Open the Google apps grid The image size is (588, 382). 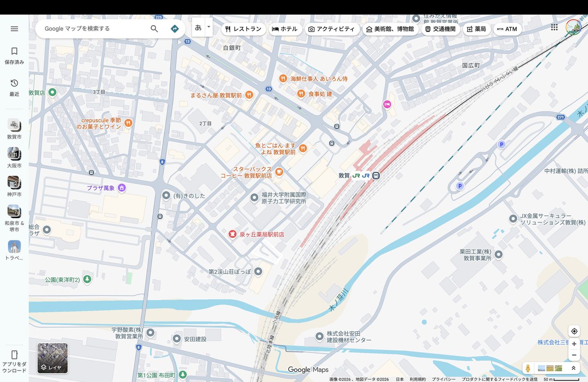(x=554, y=27)
